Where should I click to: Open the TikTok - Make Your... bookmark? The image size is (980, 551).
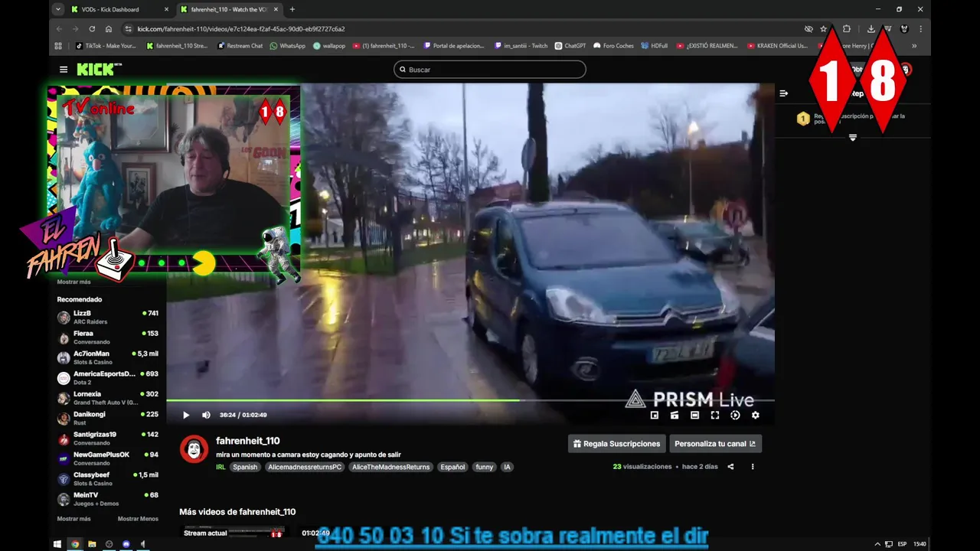click(x=106, y=46)
